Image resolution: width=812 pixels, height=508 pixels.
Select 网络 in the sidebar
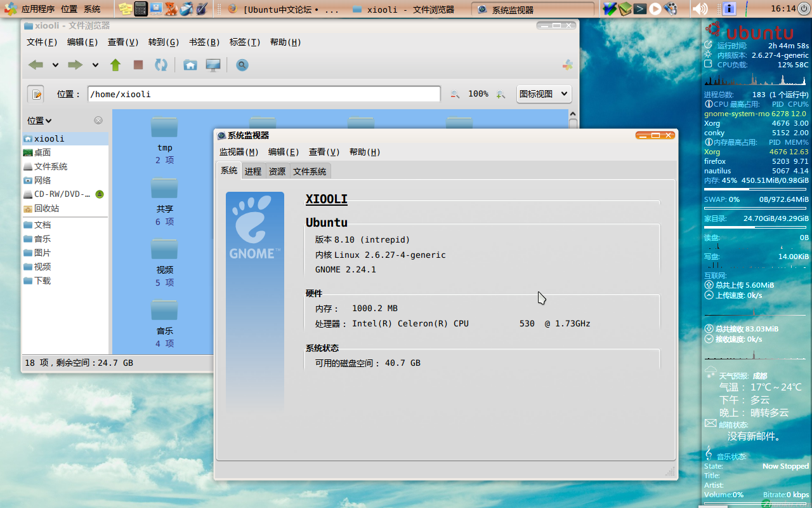point(65,180)
